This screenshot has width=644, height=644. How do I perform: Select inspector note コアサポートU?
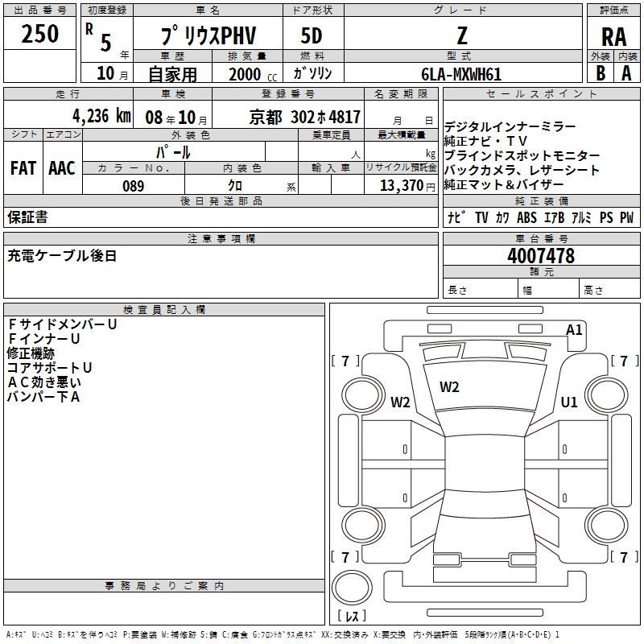[49, 368]
